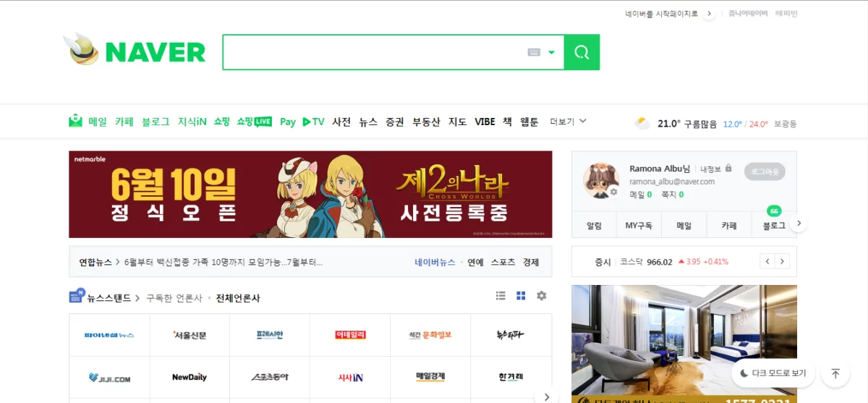Open newsstand settings gear icon
868x403 pixels.
coord(541,295)
